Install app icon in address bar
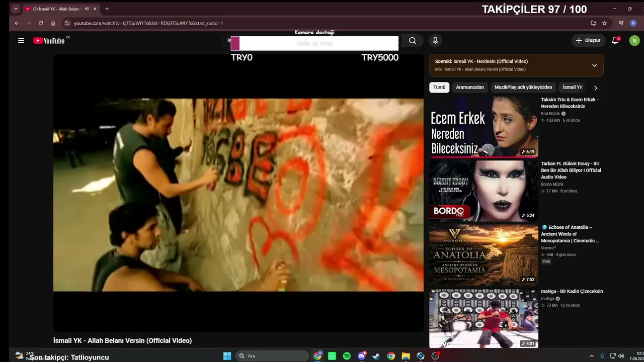 (594, 23)
